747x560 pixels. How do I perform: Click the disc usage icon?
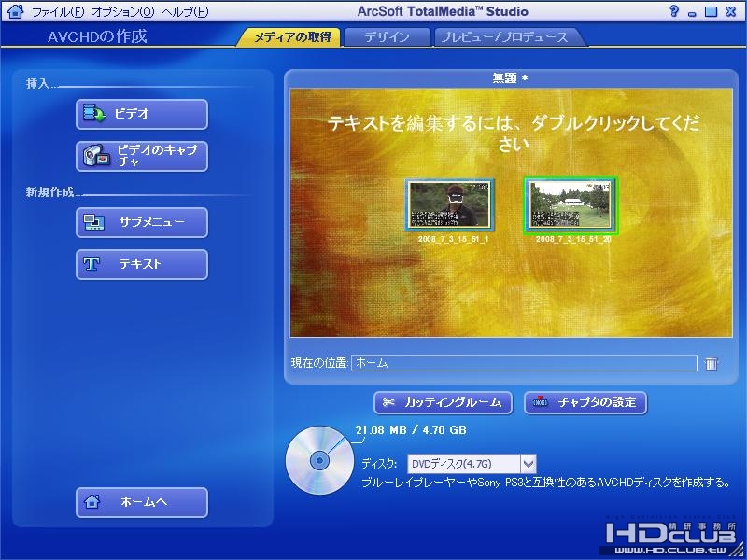(x=319, y=460)
